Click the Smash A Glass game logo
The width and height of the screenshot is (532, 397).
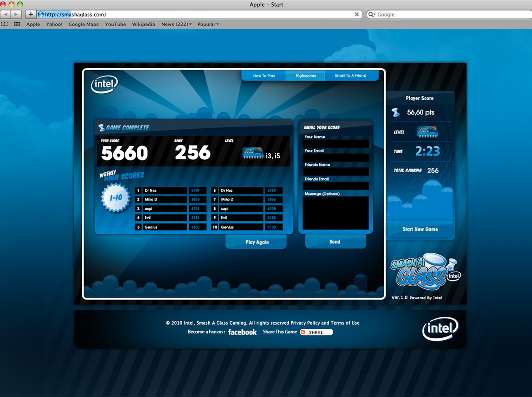(x=425, y=271)
